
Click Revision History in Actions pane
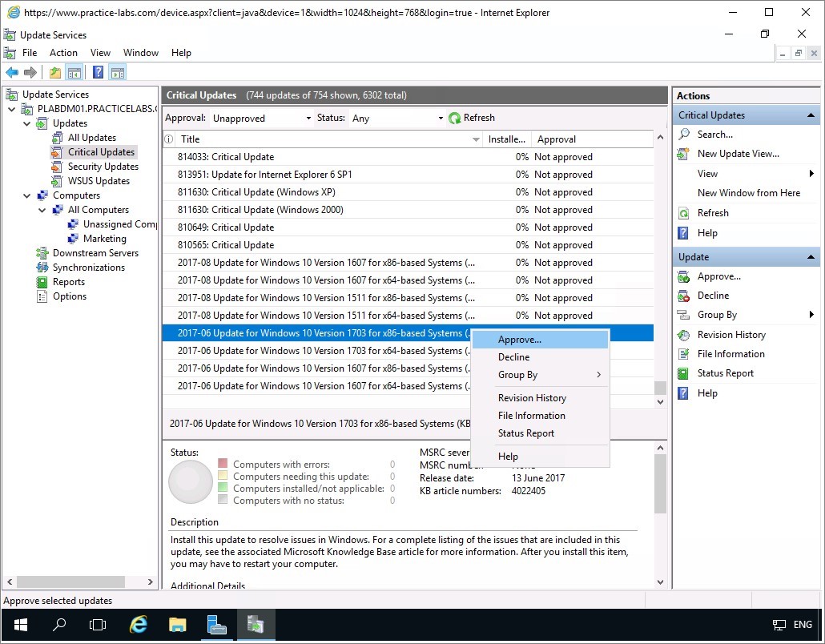point(730,335)
